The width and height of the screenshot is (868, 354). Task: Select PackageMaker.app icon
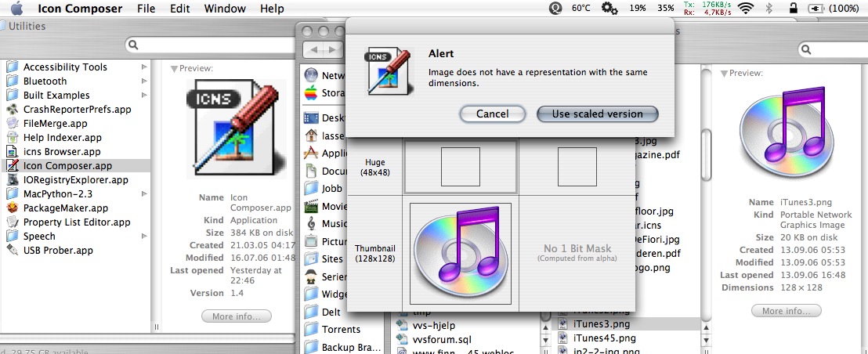click(x=13, y=208)
